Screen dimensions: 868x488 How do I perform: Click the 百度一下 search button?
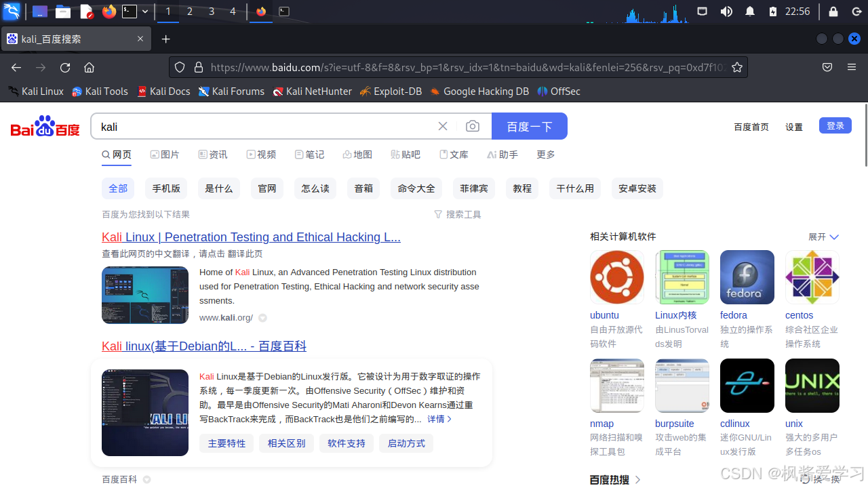pyautogui.click(x=530, y=126)
